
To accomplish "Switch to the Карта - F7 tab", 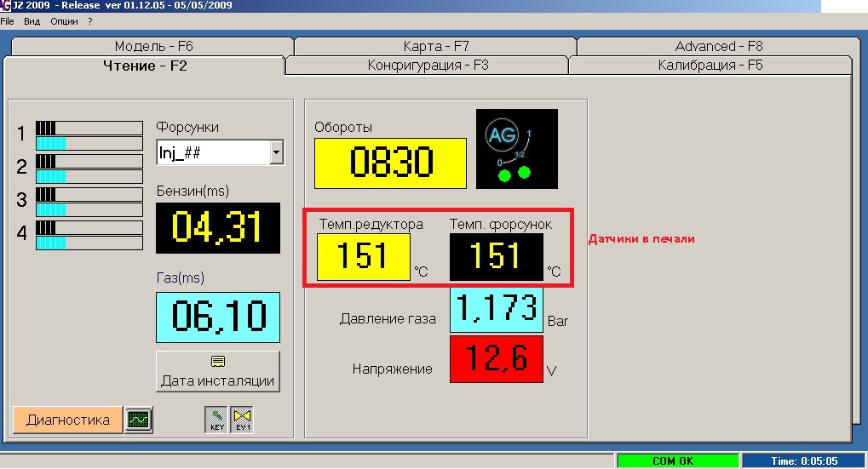I will [436, 47].
